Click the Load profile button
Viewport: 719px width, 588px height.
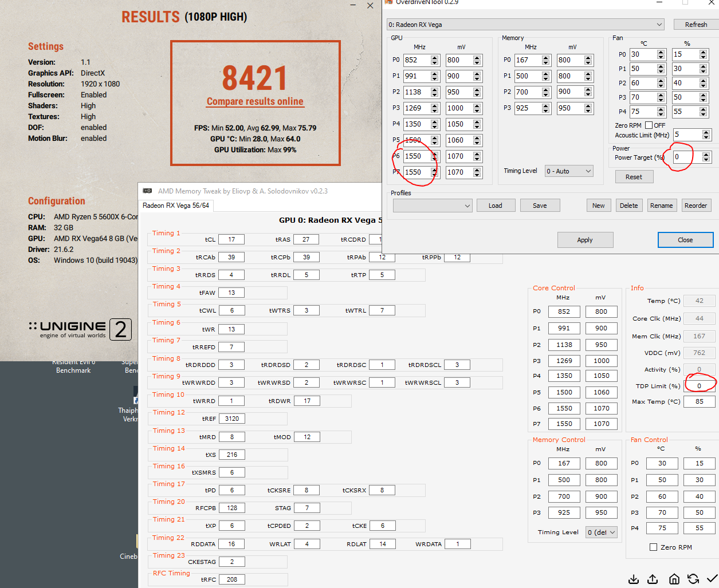click(496, 206)
